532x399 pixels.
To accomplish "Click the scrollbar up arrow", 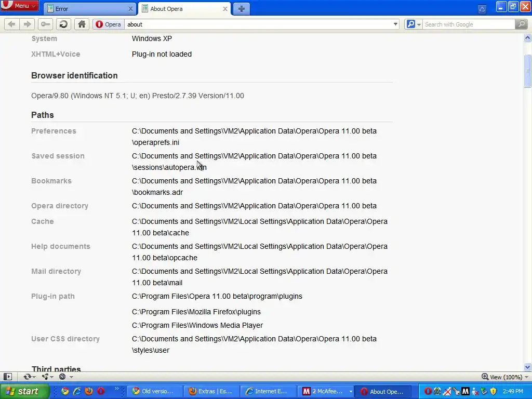I will (x=528, y=37).
